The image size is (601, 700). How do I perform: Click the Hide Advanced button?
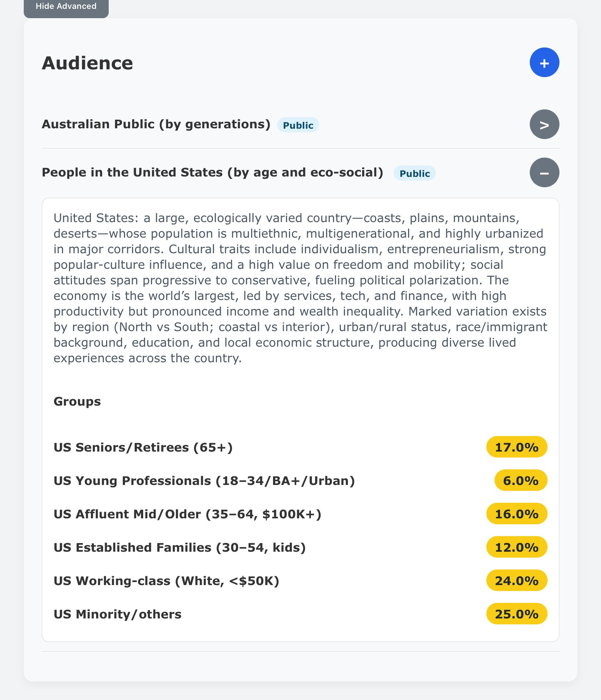pyautogui.click(x=66, y=7)
